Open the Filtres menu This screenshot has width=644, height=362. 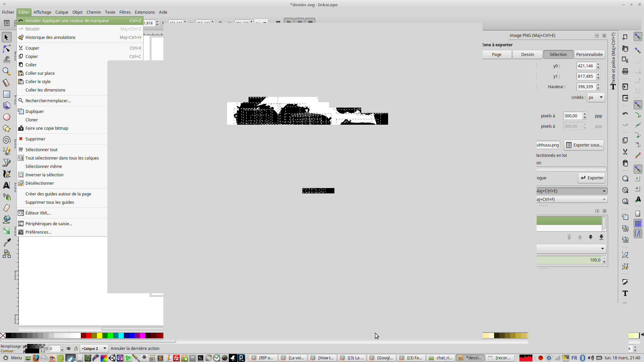pos(125,12)
